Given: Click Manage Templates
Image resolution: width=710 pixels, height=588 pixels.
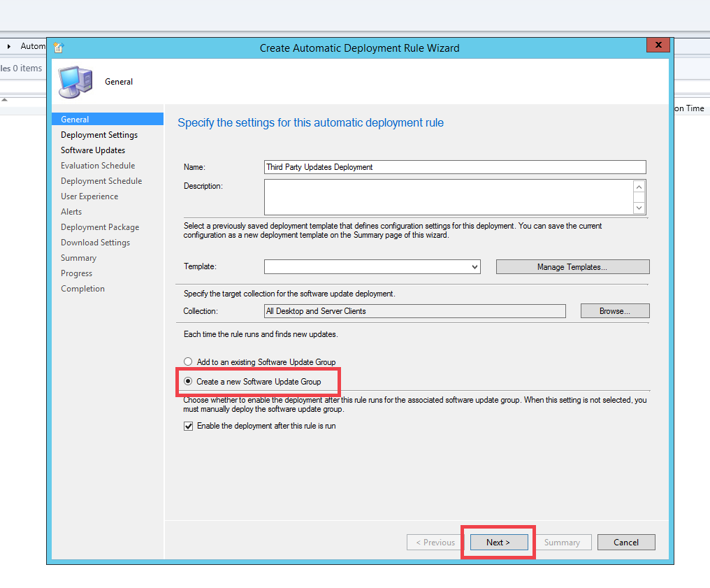Looking at the screenshot, I should coord(572,266).
